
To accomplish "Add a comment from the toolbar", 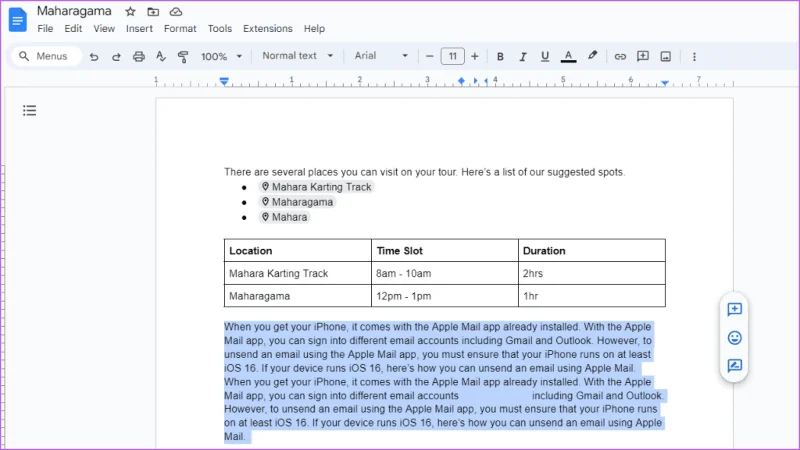I will pyautogui.click(x=643, y=56).
